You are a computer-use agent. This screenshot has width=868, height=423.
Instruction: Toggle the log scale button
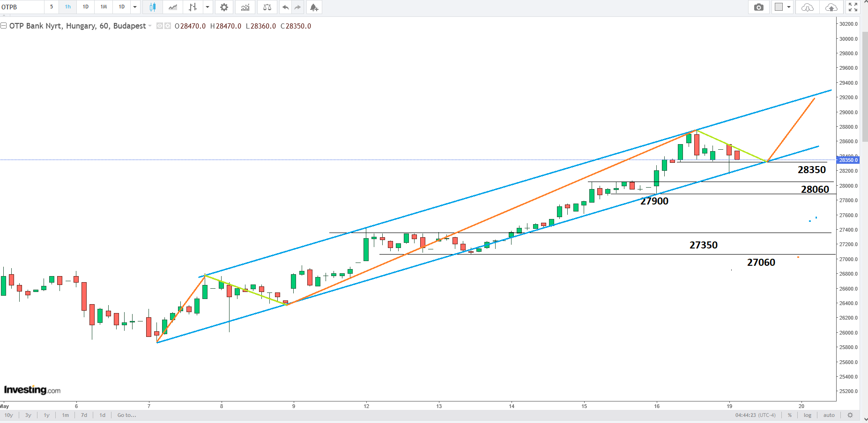tap(808, 415)
